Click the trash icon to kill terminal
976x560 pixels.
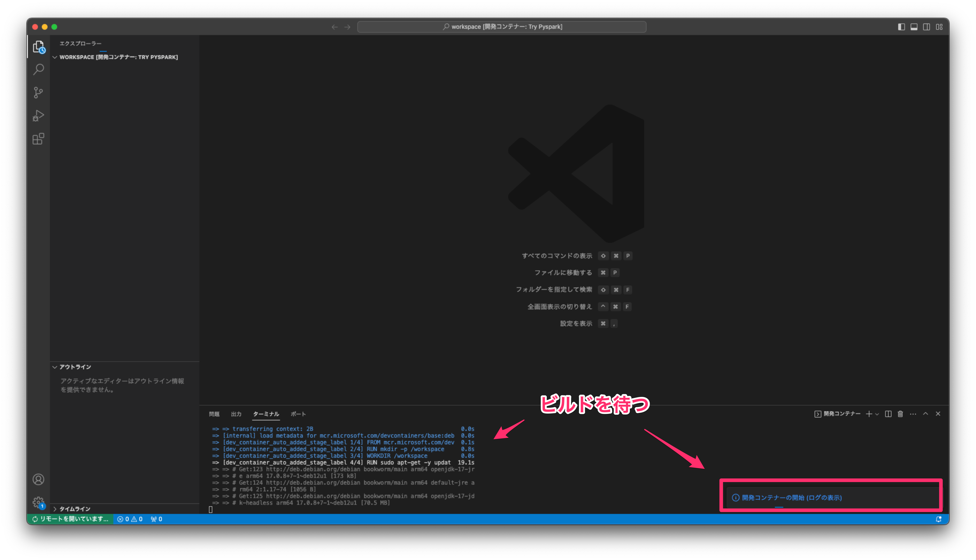[x=900, y=414]
